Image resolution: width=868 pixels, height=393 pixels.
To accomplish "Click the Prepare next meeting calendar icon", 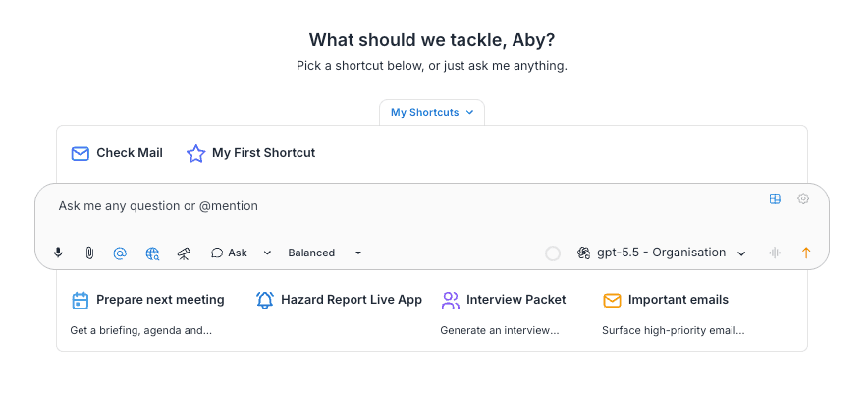I will click(81, 300).
